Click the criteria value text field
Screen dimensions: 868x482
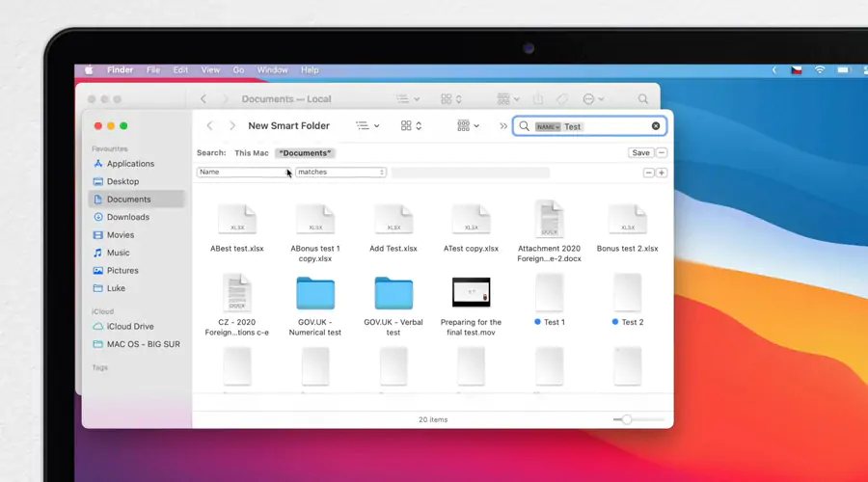(471, 173)
